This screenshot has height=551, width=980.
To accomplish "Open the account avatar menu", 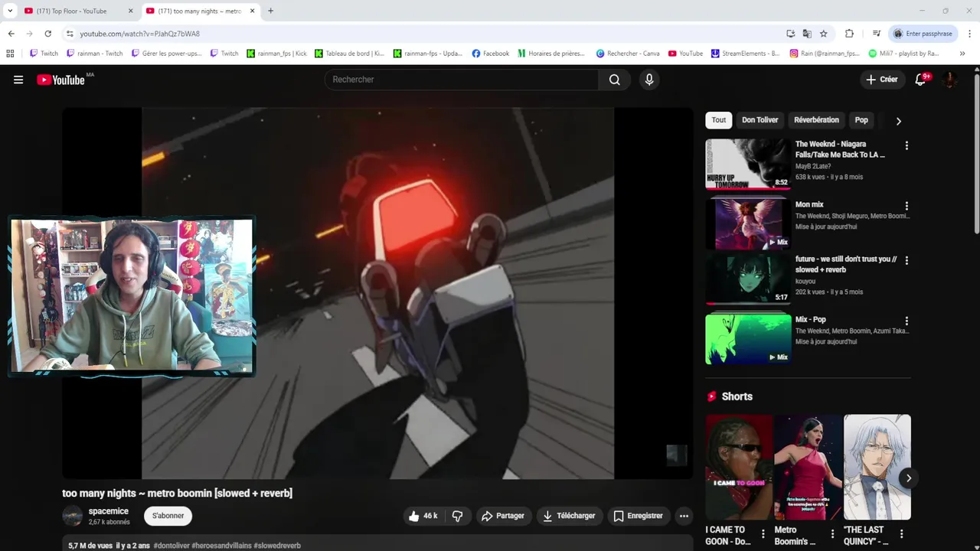I will pyautogui.click(x=949, y=80).
